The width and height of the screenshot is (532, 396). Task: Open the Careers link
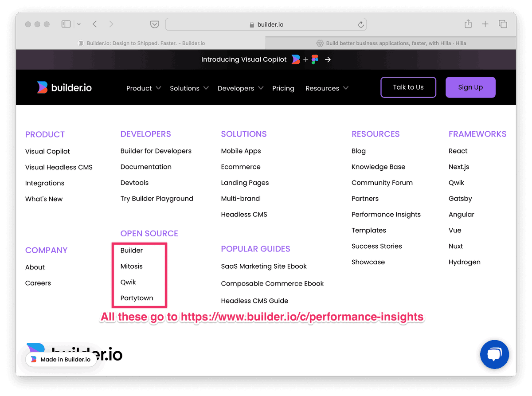coord(38,283)
